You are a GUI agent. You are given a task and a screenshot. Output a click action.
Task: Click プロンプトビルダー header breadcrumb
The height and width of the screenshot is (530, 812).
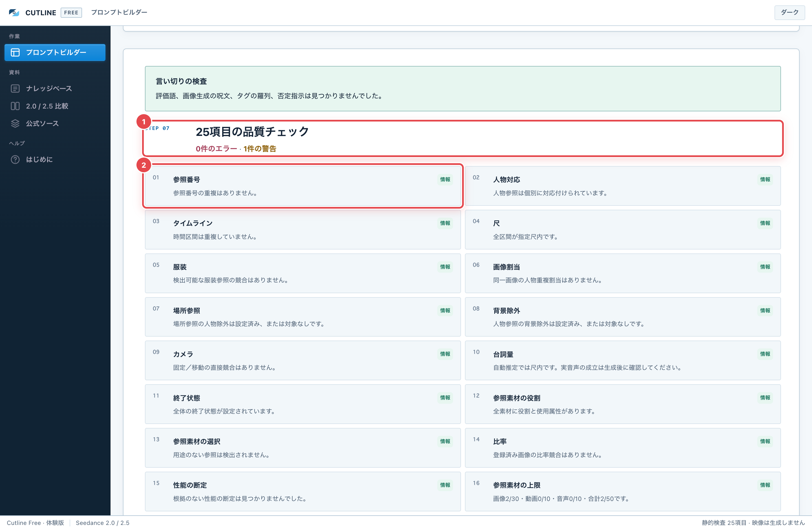click(x=119, y=12)
